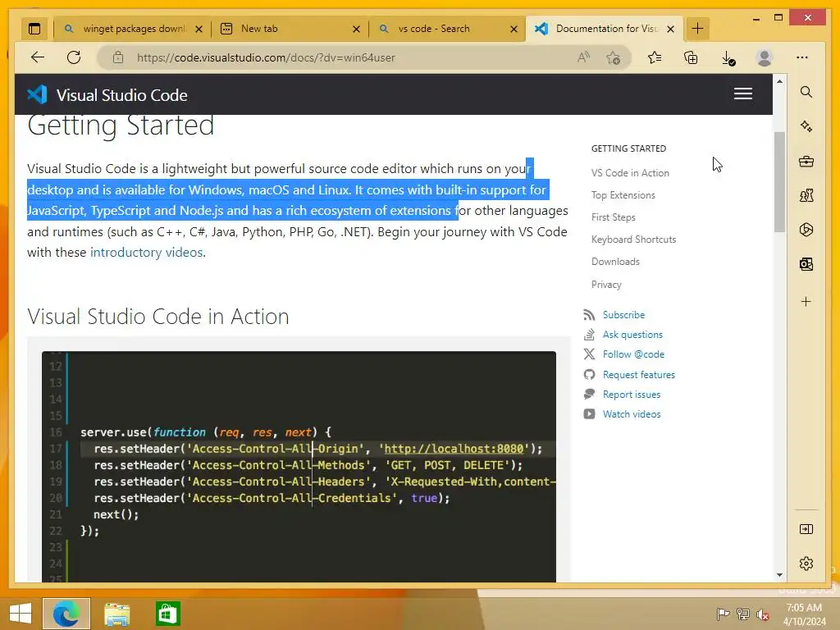Toggle the sidebar hide panel icon
Viewport: 840px width, 630px height.
806,529
